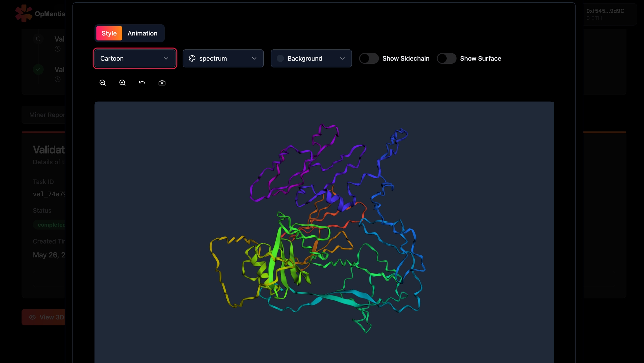The width and height of the screenshot is (644, 363).
Task: Expand the spectrum color scheme dropdown
Action: click(x=223, y=58)
